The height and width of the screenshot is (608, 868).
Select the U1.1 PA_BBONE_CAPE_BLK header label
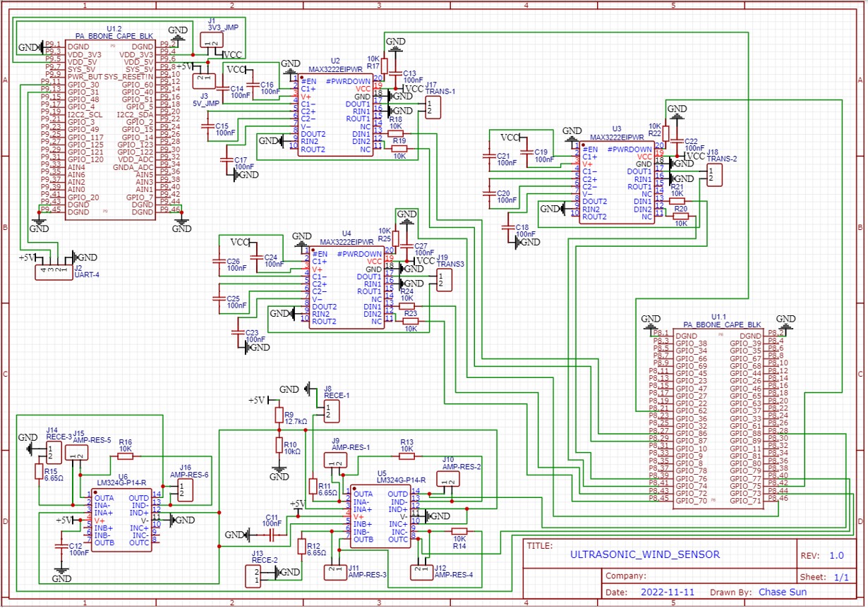[x=721, y=321]
